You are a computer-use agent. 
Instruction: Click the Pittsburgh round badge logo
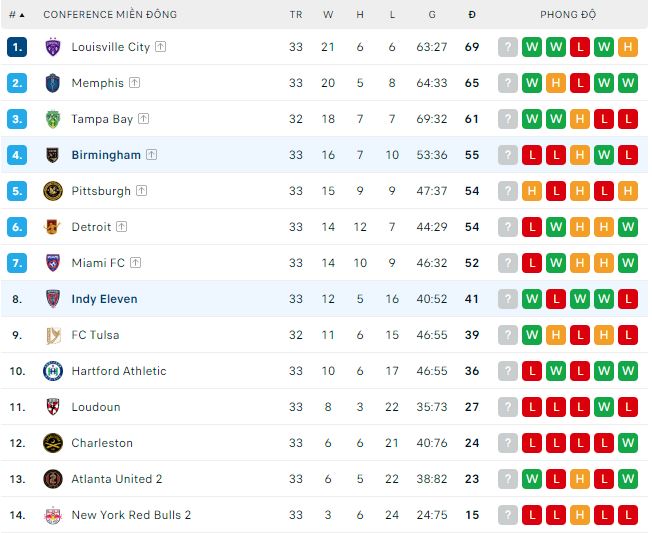coord(53,191)
